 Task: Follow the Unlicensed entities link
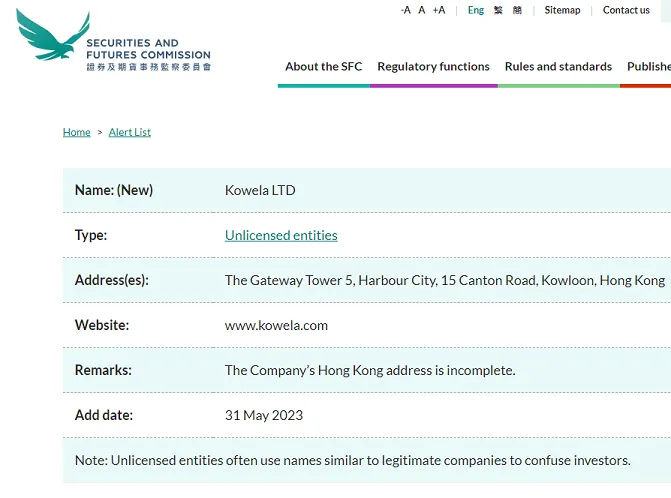(281, 235)
